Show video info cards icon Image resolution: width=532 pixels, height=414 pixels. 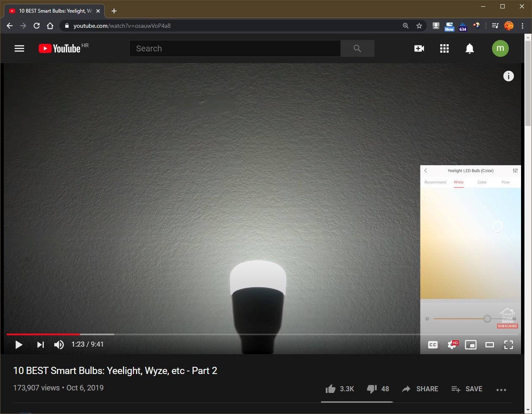coord(508,76)
